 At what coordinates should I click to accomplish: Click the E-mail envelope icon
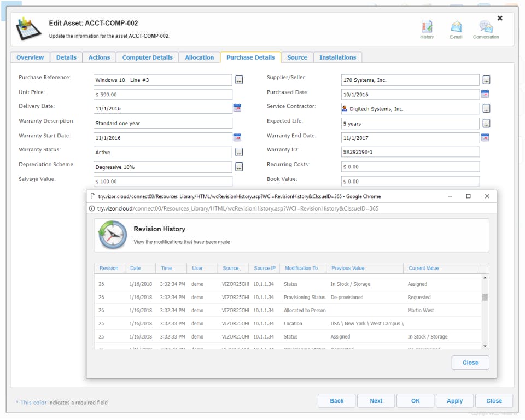click(456, 26)
